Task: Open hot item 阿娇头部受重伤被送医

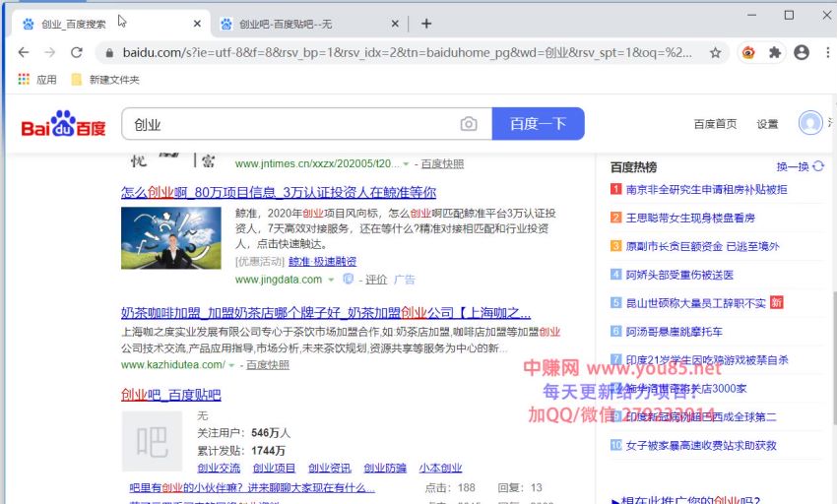Action: 679,275
